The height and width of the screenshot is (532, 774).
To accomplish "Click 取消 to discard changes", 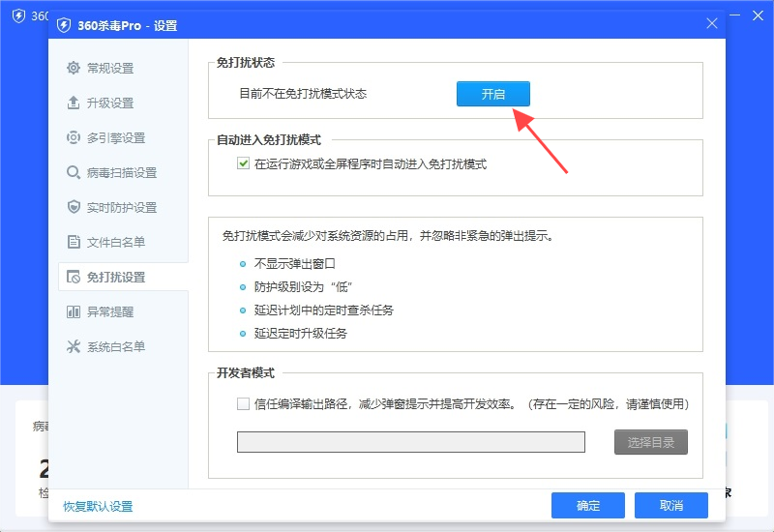I will (x=671, y=505).
